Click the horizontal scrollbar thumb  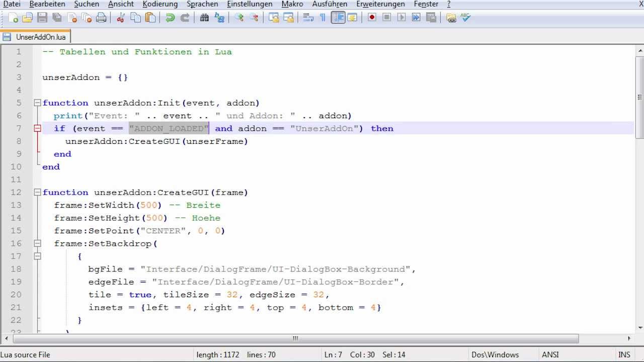click(295, 338)
